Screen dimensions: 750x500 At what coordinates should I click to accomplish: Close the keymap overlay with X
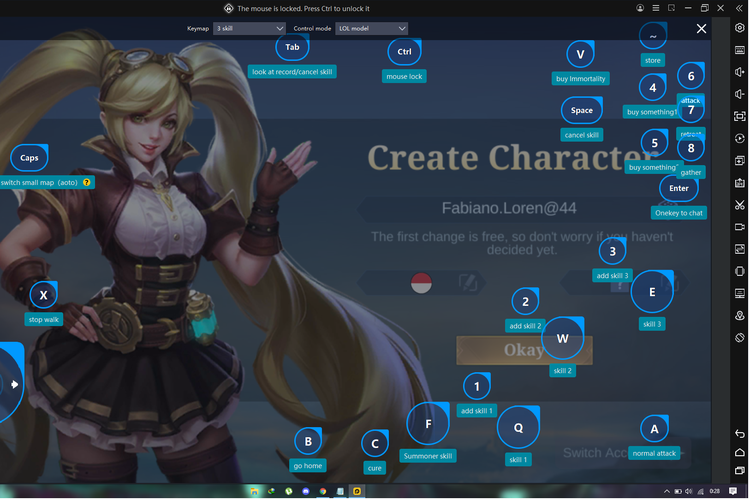coord(701,29)
